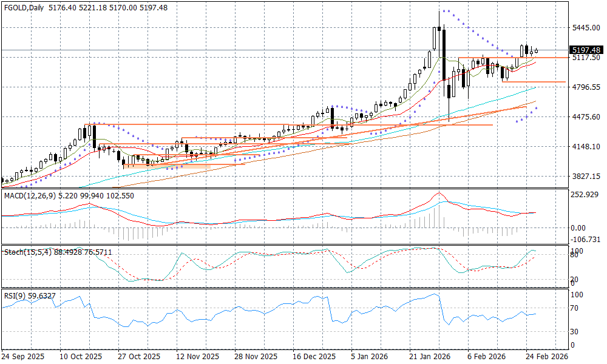Click the 4796.55 price scale value
Viewport: 607px width, 364px height.
[x=586, y=87]
